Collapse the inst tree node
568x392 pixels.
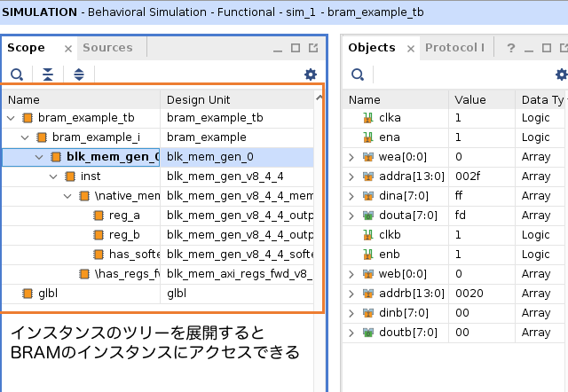pos(54,176)
